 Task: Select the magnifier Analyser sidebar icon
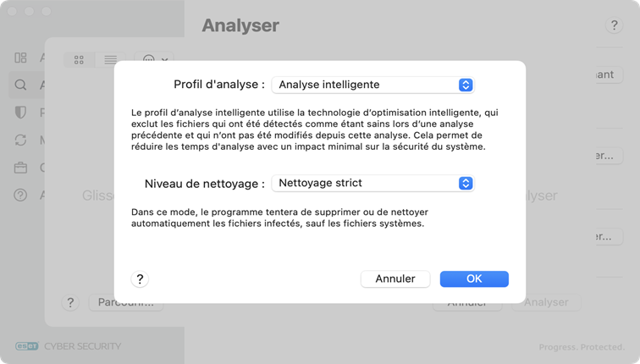[21, 85]
